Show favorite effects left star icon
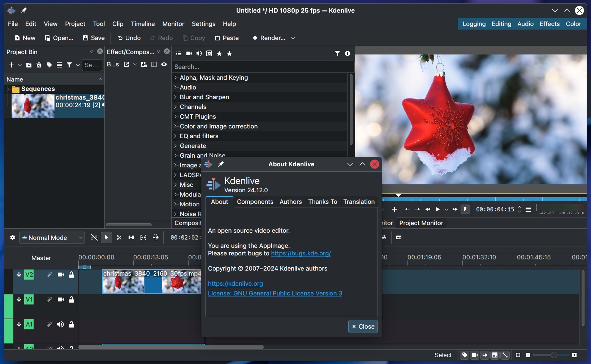The image size is (591, 364). coord(219,53)
